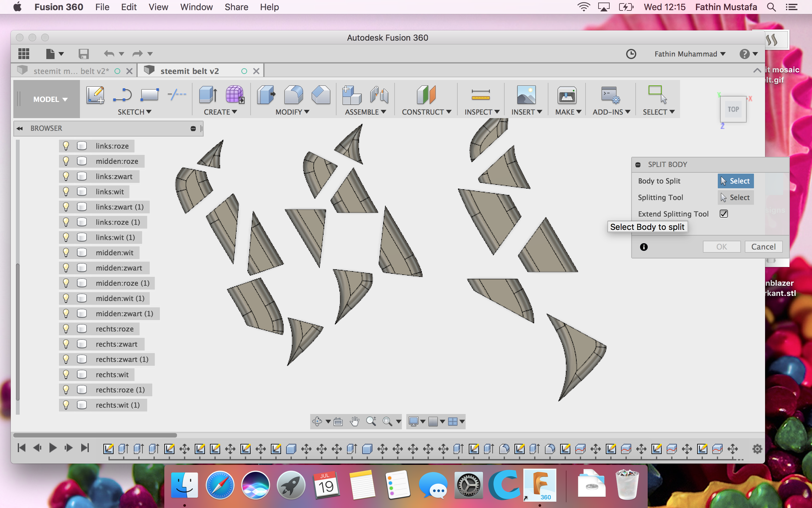Open the job status clock icon
The image size is (812, 508).
coord(631,54)
